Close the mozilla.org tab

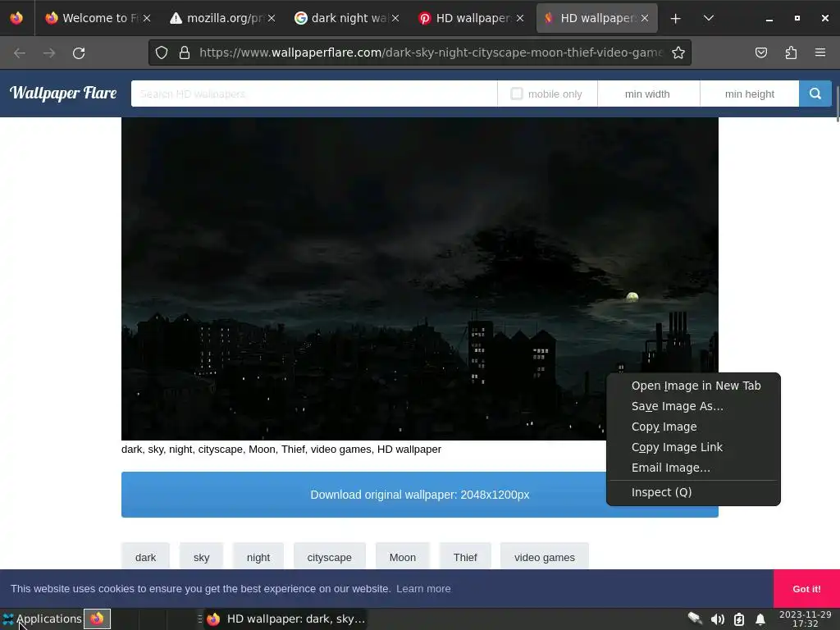[x=272, y=18]
